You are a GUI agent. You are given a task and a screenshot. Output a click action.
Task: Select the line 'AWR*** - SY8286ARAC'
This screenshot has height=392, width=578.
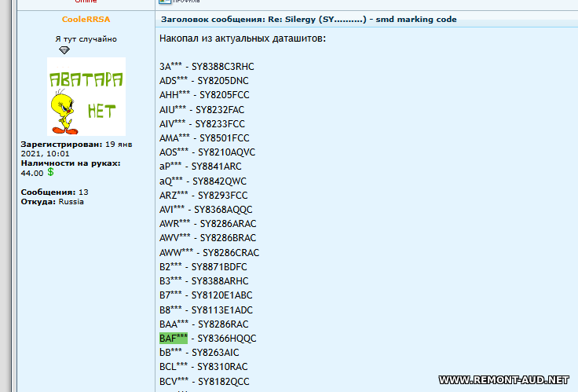coord(207,224)
